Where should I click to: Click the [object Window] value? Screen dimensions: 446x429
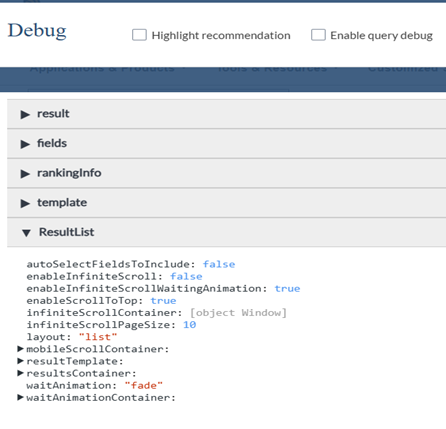pyautogui.click(x=238, y=313)
